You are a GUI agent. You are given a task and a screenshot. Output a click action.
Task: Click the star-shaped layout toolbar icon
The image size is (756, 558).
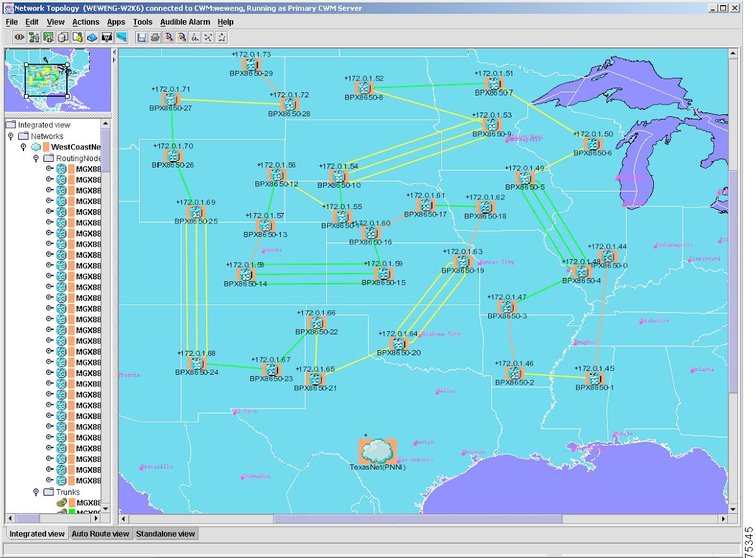[x=222, y=37]
